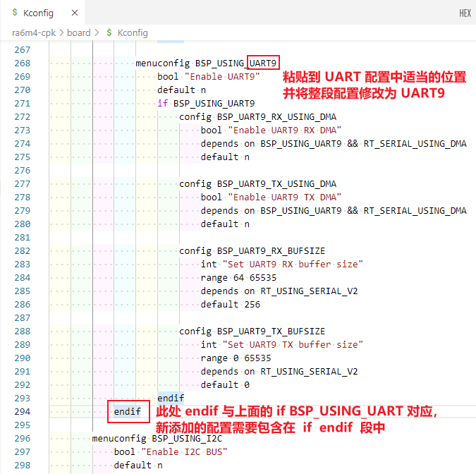The height and width of the screenshot is (474, 476).
Task: Click the HEX editor button
Action: [465, 13]
